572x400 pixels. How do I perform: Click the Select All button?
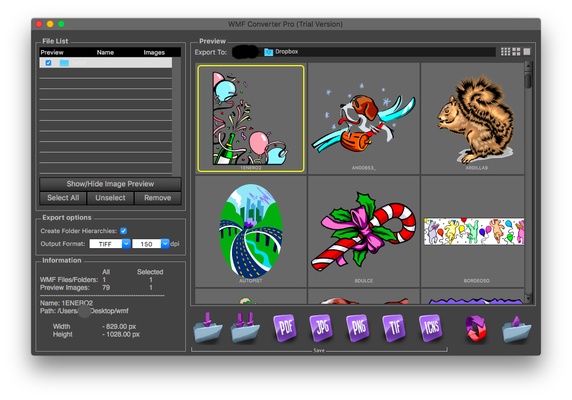click(x=63, y=198)
